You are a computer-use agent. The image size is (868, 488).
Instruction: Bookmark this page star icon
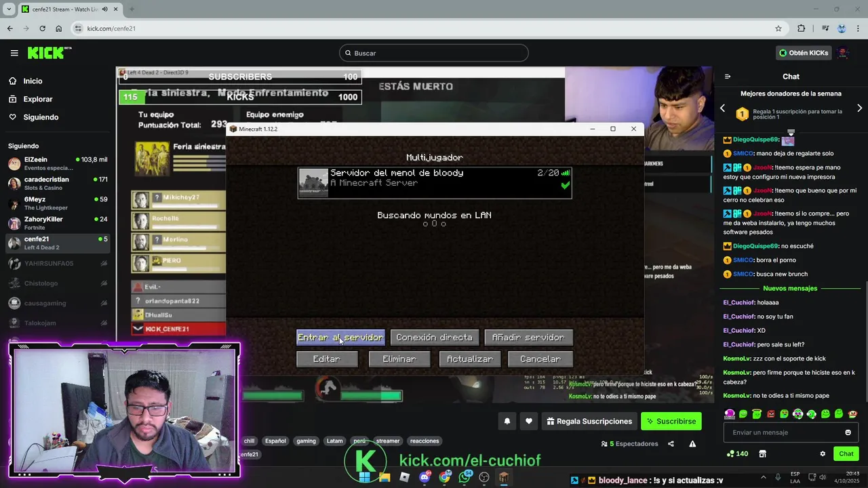click(778, 28)
